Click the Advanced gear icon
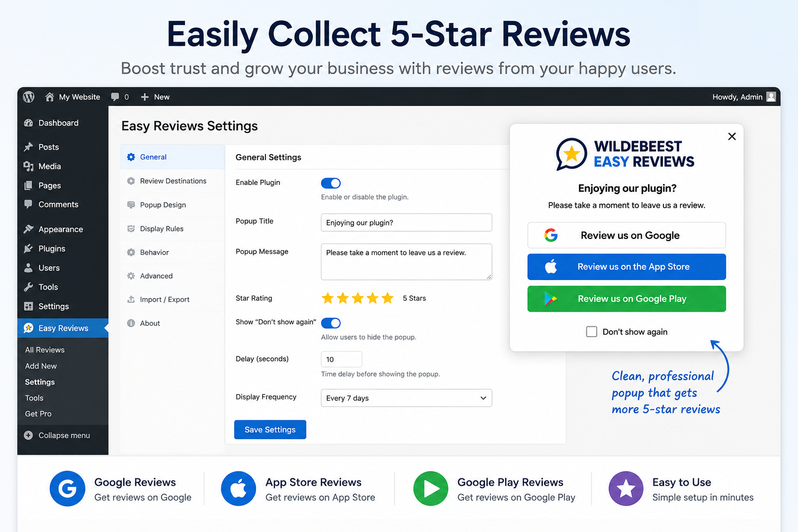 click(131, 276)
